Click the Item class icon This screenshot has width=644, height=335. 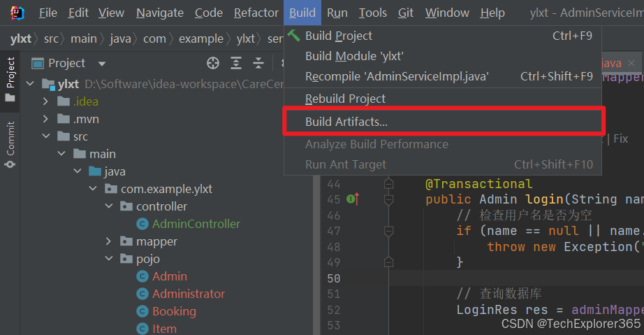click(x=142, y=329)
